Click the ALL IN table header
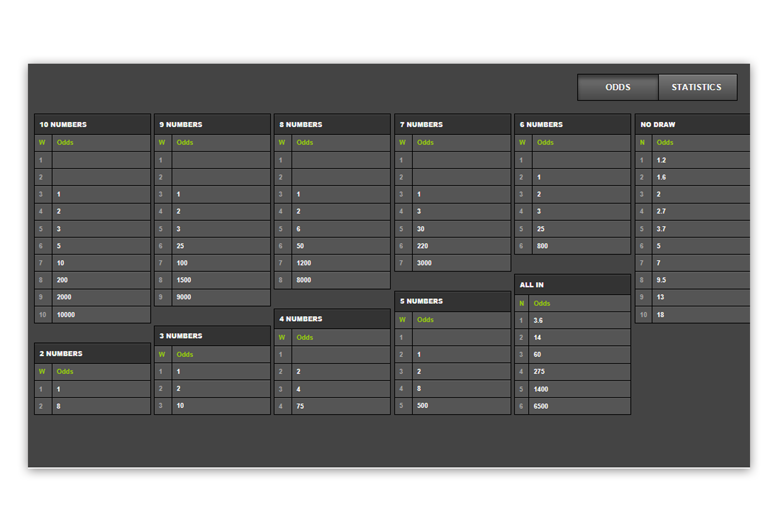 coord(572,285)
